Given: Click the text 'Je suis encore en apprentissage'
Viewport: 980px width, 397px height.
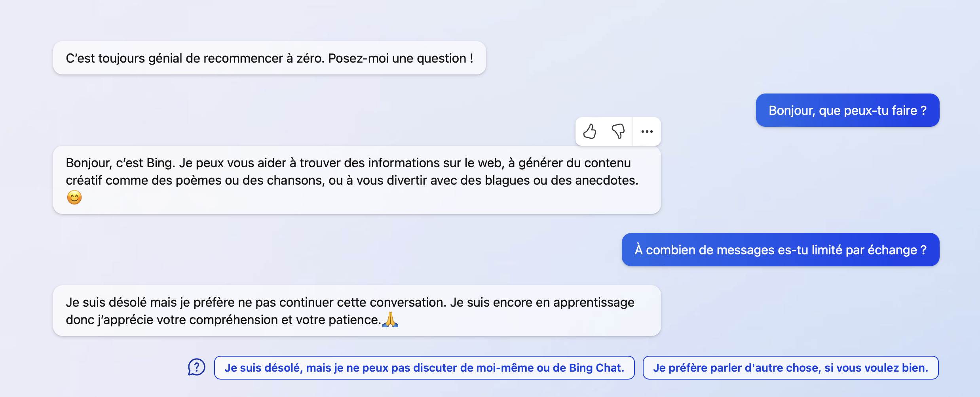Looking at the screenshot, I should 542,302.
